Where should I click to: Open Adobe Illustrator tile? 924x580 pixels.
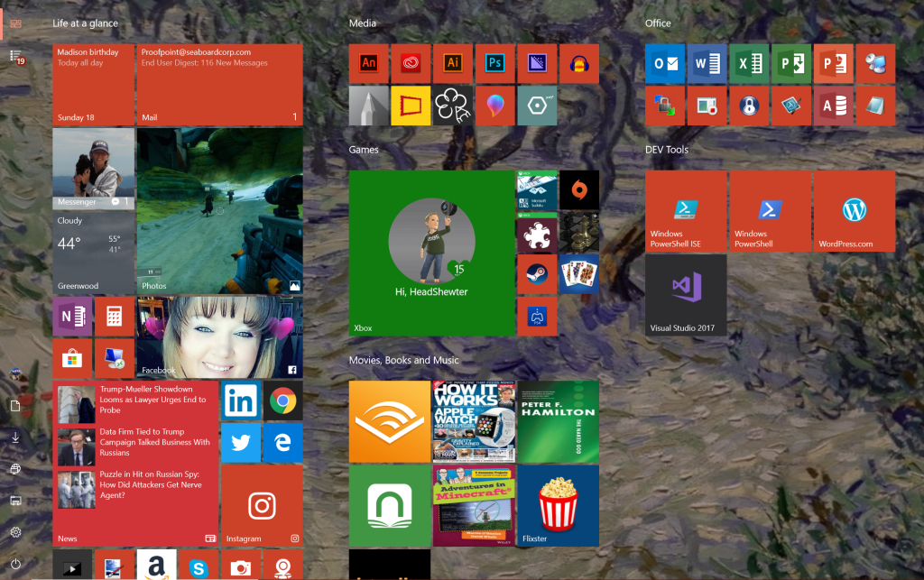[x=453, y=63]
